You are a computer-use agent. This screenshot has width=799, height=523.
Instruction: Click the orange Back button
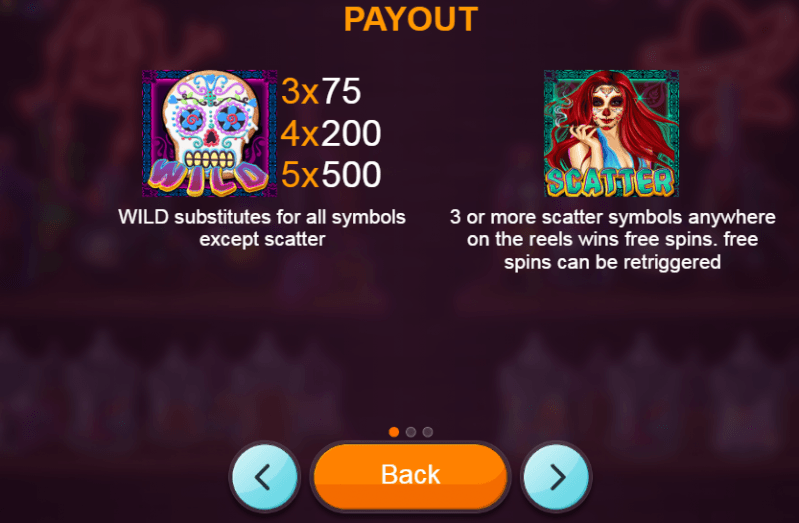410,476
